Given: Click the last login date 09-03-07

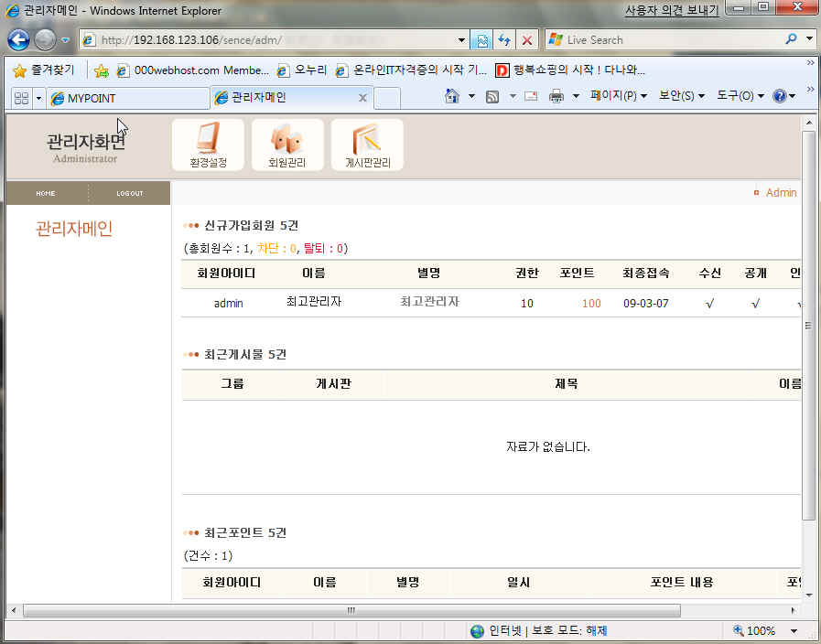Looking at the screenshot, I should click(645, 304).
